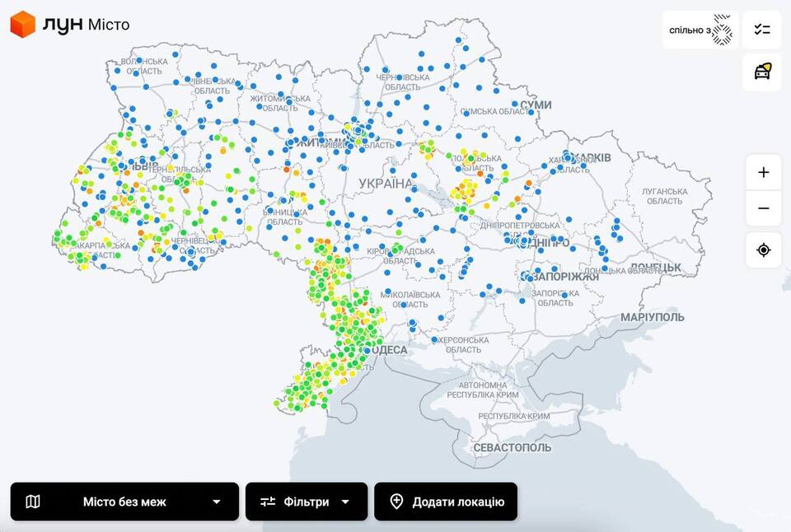Zoom out the map with minus
This screenshot has height=532, width=791.
763,208
